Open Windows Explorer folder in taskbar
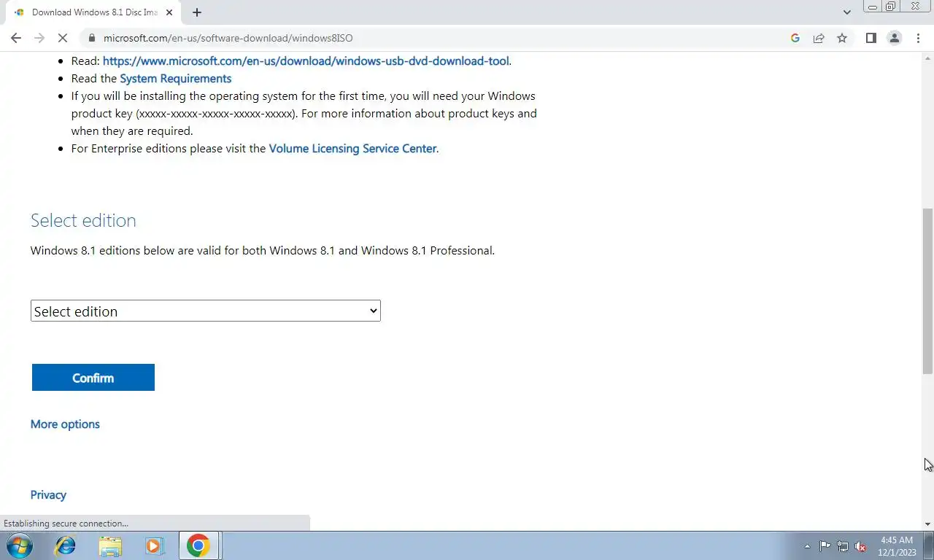Screen dimensions: 934x560 coord(110,545)
